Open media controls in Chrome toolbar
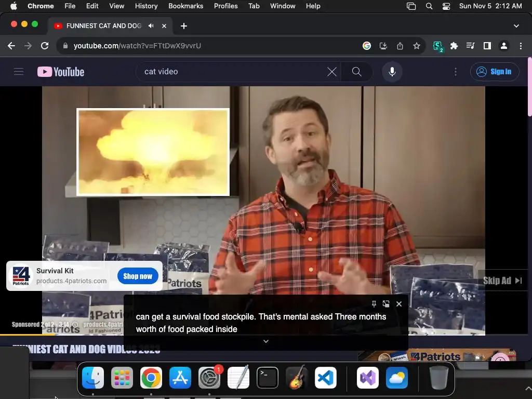The image size is (532, 399). pos(471,46)
